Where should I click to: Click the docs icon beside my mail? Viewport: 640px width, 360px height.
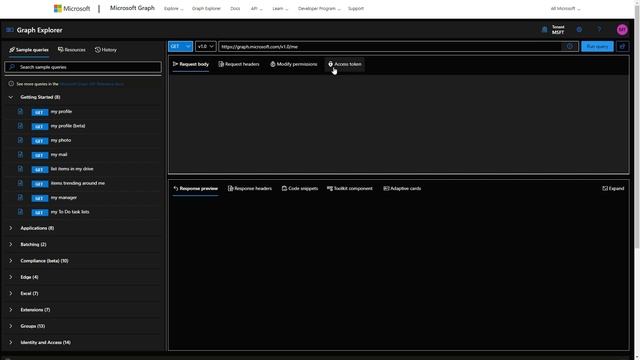[x=20, y=155]
